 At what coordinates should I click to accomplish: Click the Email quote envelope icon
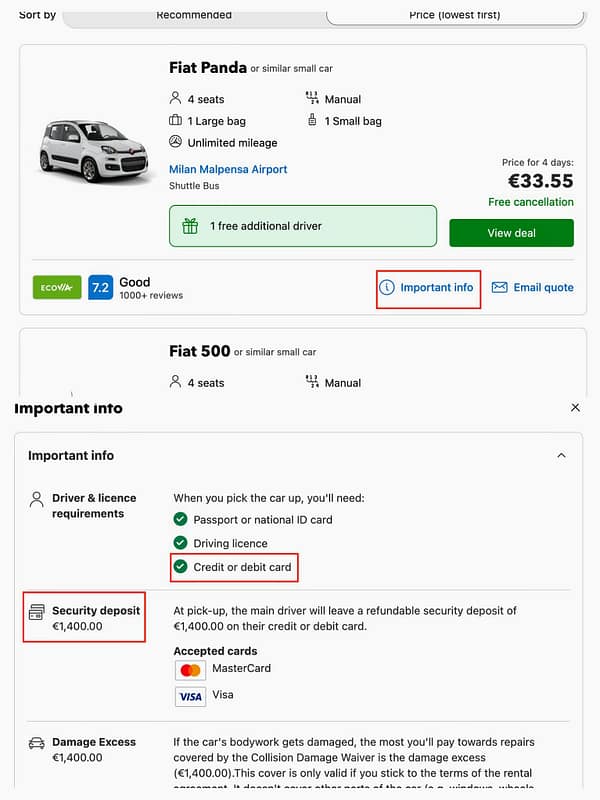(x=500, y=288)
